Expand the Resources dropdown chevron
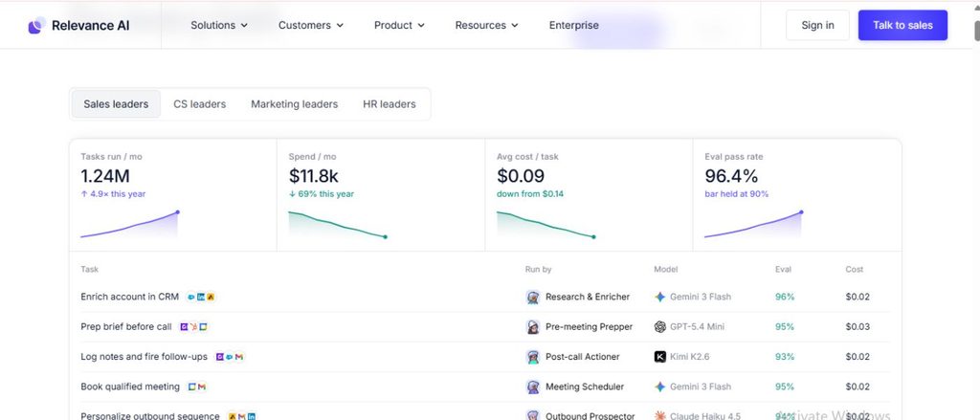Image resolution: width=980 pixels, height=420 pixels. click(515, 26)
